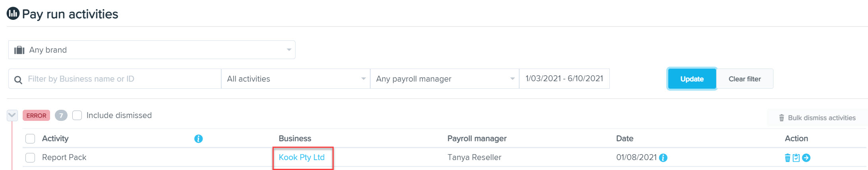Collapse the ERROR section chevron
868x170 pixels.
click(x=12, y=115)
